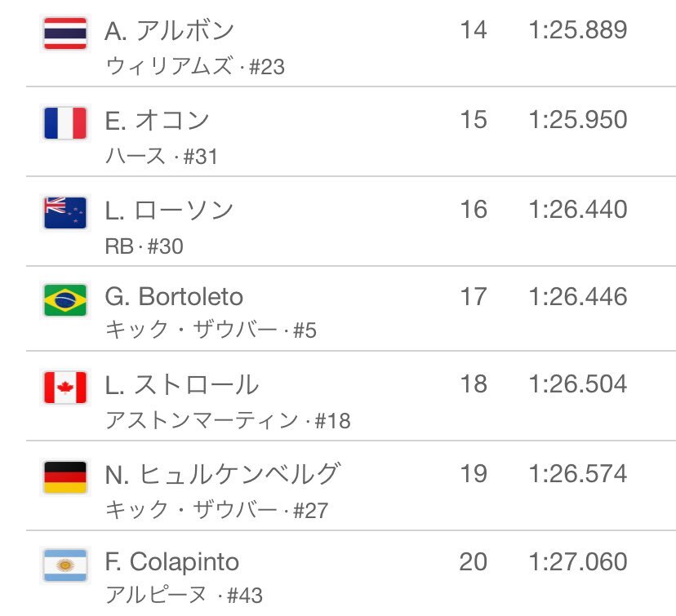
Task: Select lap time 1:27.060
Action: click(x=578, y=561)
